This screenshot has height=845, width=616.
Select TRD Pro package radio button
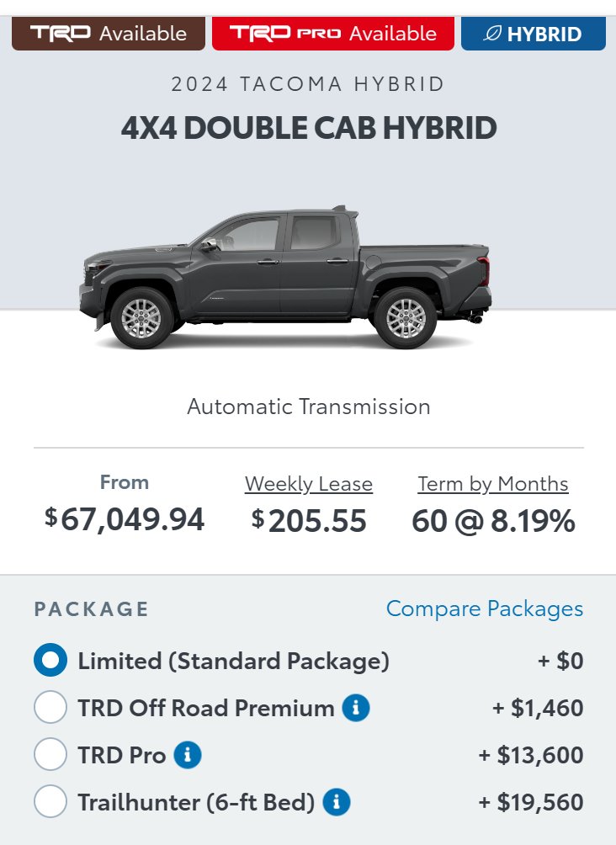pyautogui.click(x=50, y=754)
